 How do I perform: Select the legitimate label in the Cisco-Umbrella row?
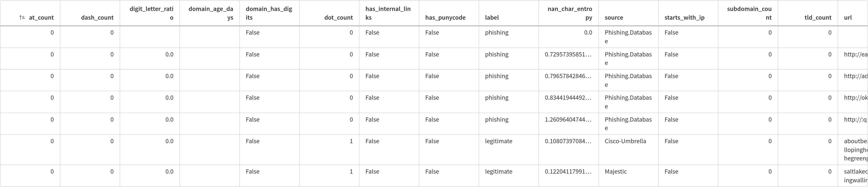pyautogui.click(x=499, y=141)
